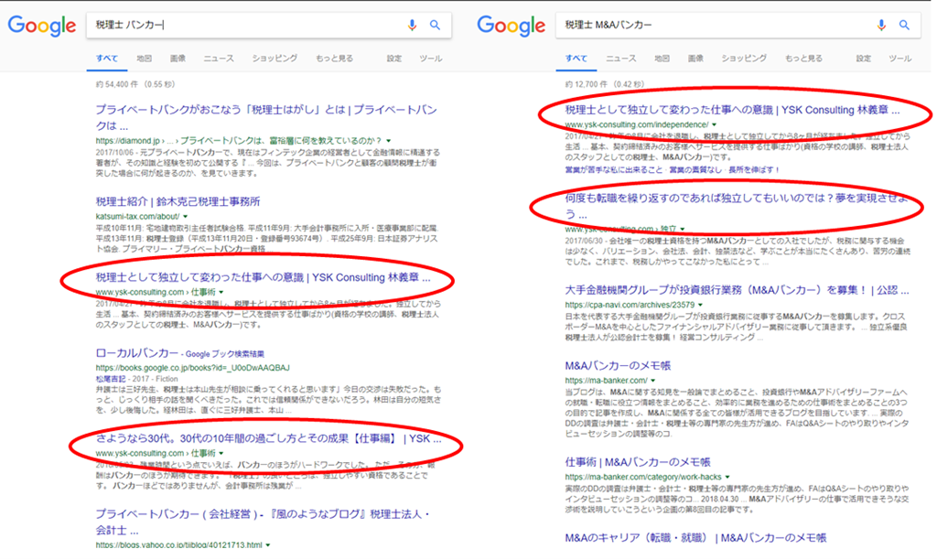Open 設定 in right page
The width and height of the screenshot is (937, 560).
(863, 58)
